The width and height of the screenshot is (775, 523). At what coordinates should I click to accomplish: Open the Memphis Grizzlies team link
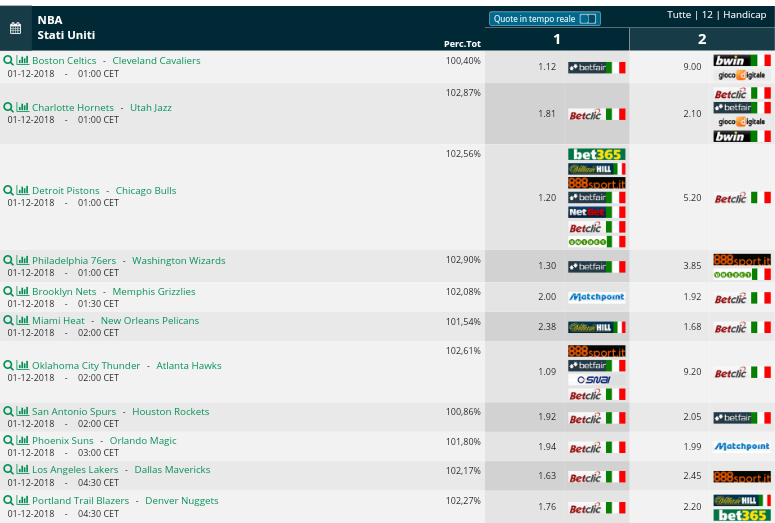tap(154, 292)
